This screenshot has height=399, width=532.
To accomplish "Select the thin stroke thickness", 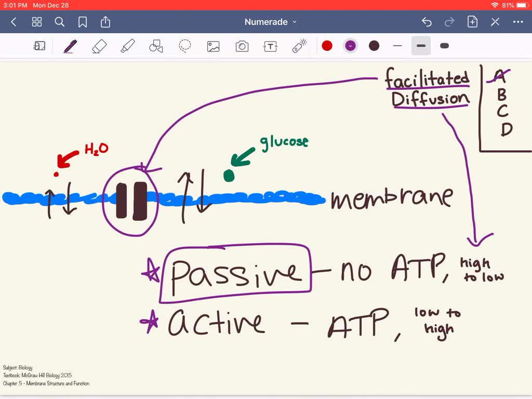I will pos(397,46).
